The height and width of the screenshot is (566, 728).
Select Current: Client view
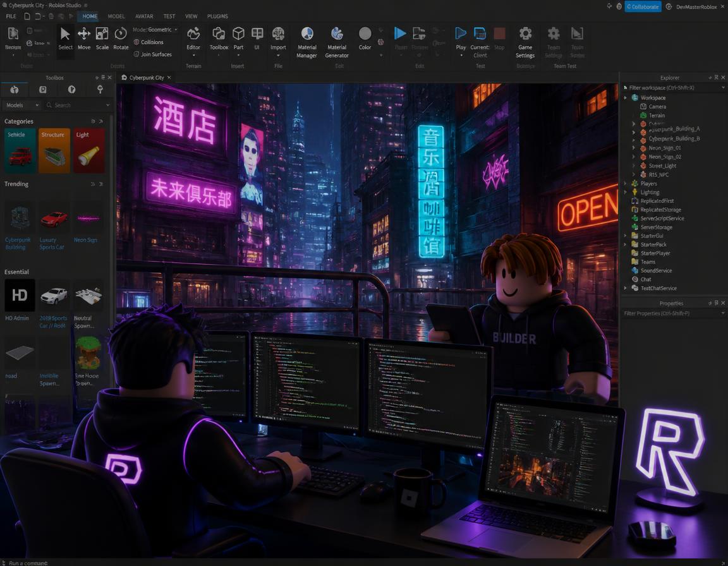(x=480, y=42)
